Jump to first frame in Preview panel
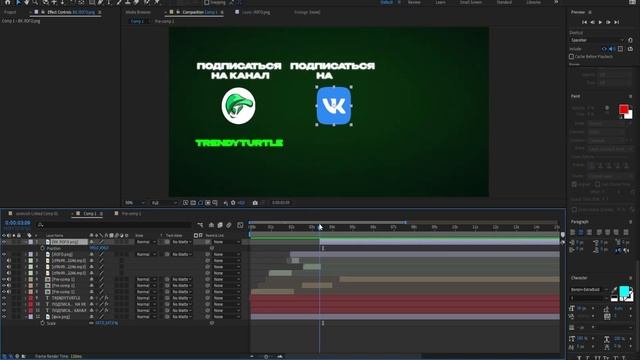The width and height of the screenshot is (640, 360). (584, 22)
